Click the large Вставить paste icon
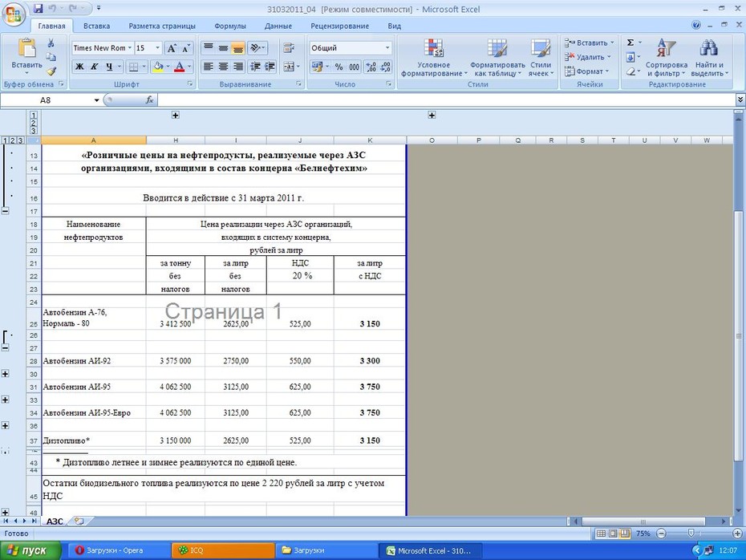746x560 pixels. [26, 49]
